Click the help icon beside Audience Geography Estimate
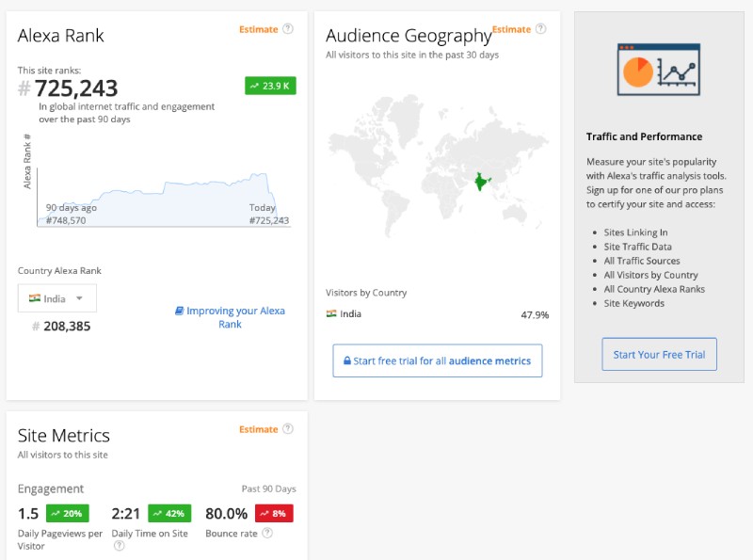 coord(540,29)
